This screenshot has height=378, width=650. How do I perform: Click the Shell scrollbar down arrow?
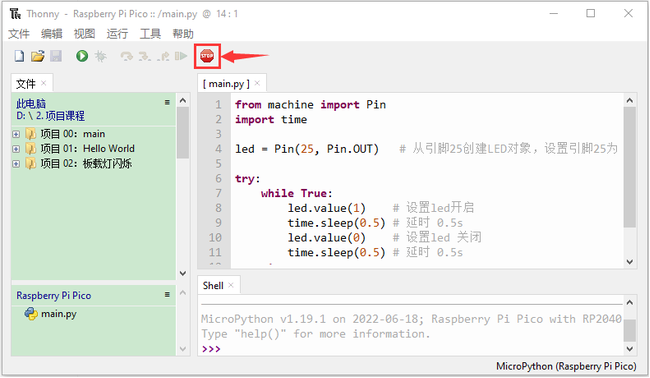(x=629, y=349)
